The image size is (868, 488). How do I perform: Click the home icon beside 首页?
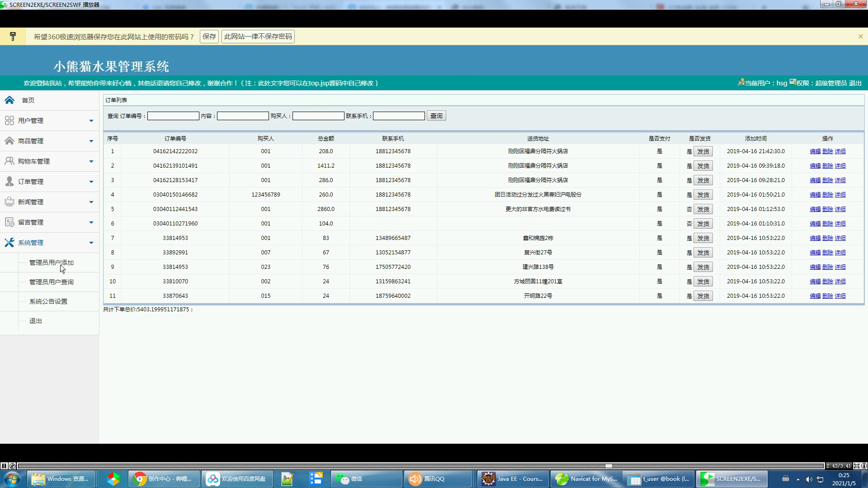(x=9, y=100)
